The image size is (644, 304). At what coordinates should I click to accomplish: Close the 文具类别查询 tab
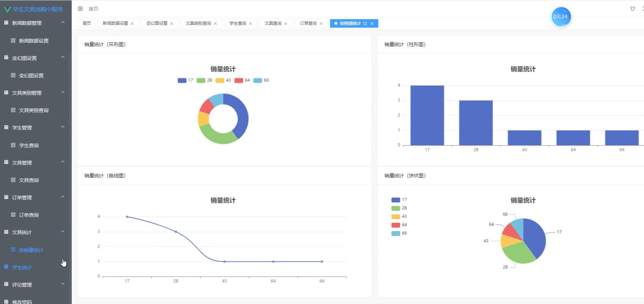[215, 23]
